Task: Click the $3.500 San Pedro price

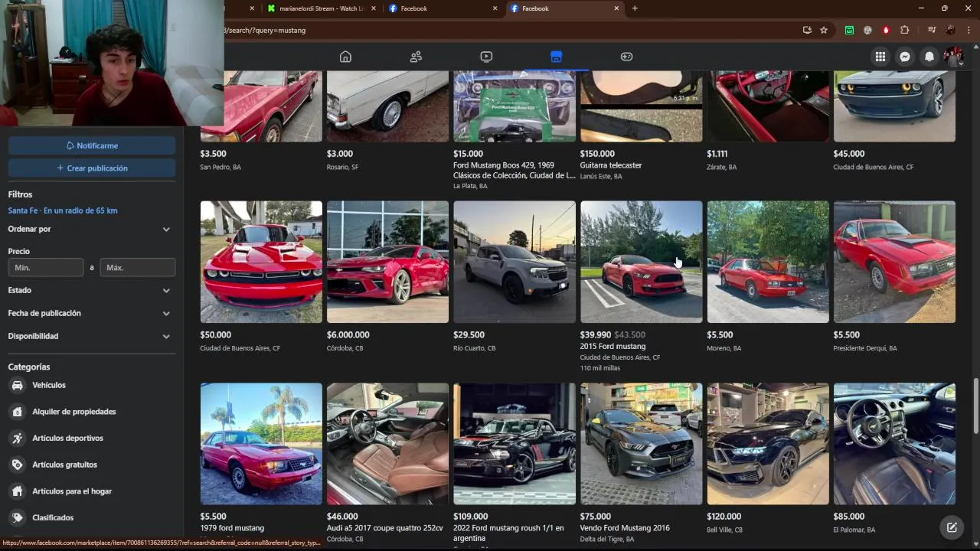Action: point(213,154)
